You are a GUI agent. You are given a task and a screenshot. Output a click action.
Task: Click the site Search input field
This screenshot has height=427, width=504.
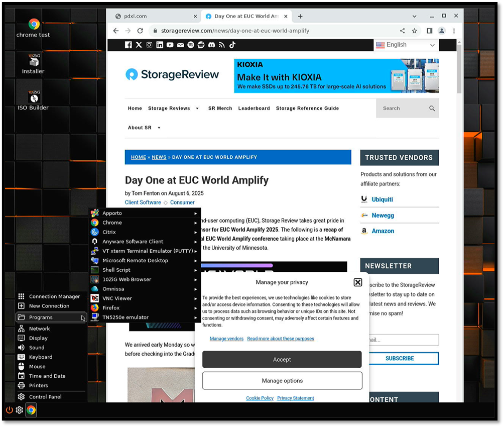[401, 108]
